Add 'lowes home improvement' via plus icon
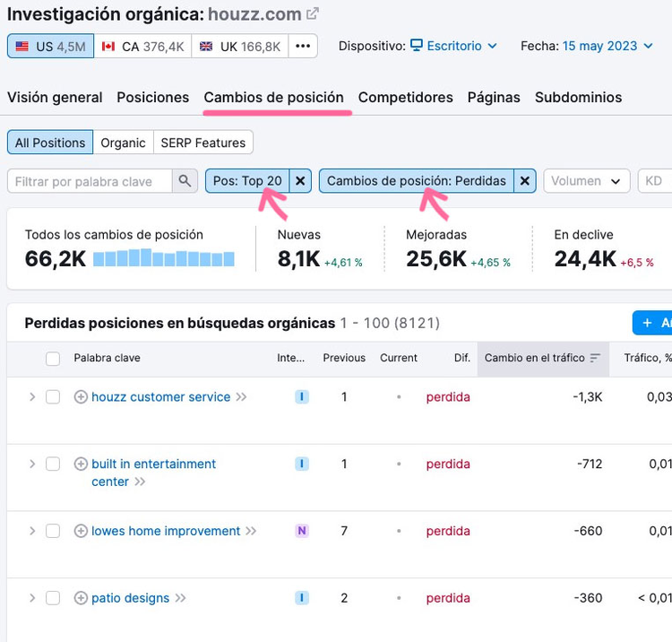Screen dimensions: 672x642 [81, 531]
